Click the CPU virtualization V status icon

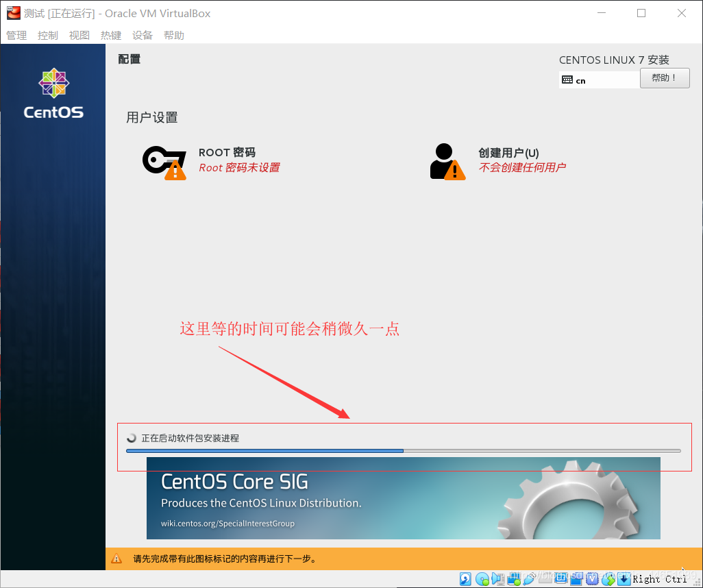(x=592, y=578)
